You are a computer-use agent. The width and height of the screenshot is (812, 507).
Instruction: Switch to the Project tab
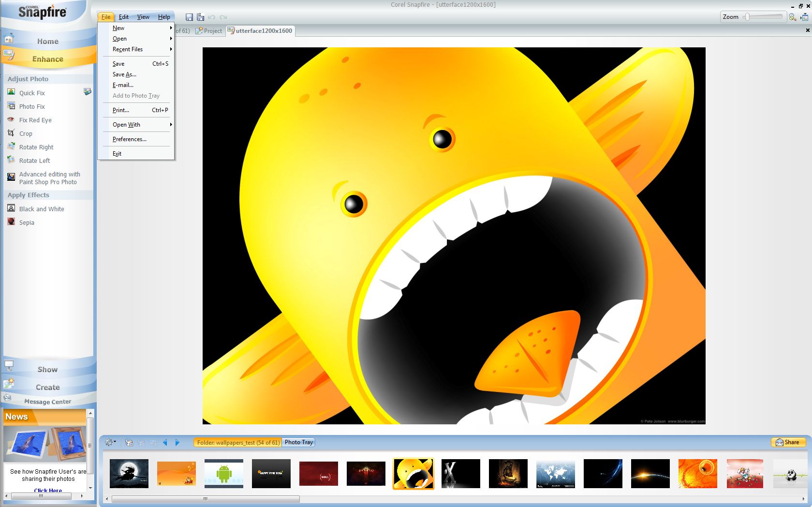209,31
